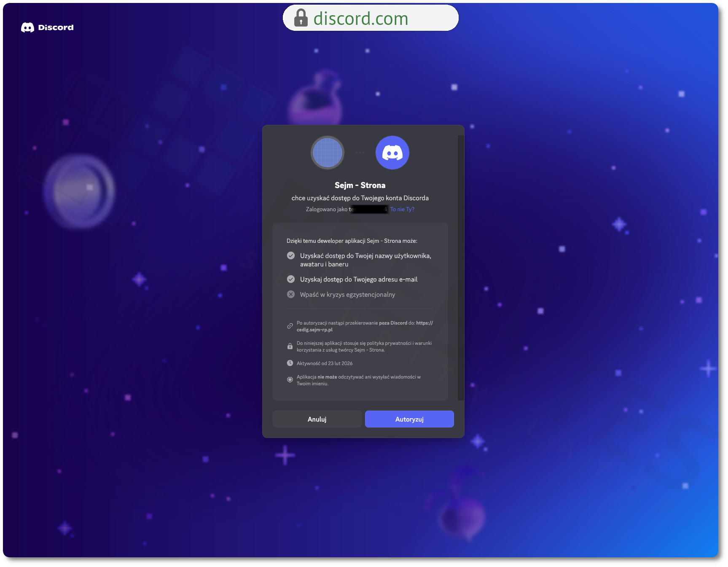Click the Anuluj button to cancel
This screenshot has width=728, height=567.
[317, 419]
